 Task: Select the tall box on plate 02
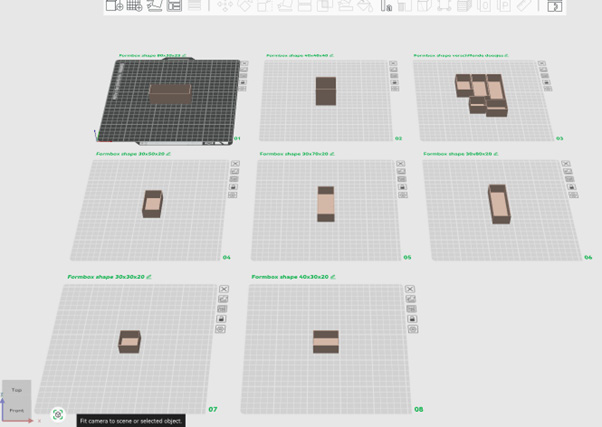(x=326, y=91)
